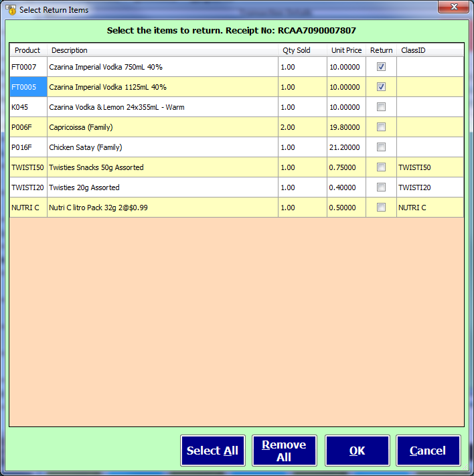This screenshot has width=474, height=476.
Task: Select product code TWISTI20 in Product column
Action: [28, 187]
